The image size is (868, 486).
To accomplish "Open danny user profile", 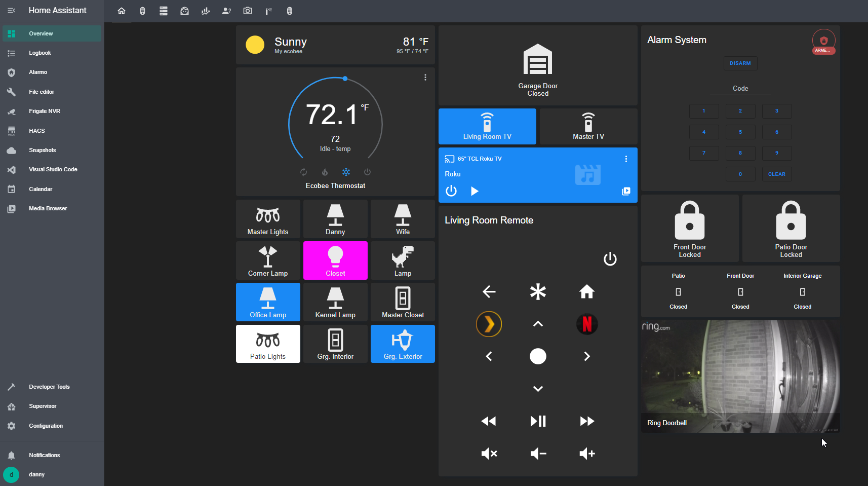I will [x=52, y=475].
